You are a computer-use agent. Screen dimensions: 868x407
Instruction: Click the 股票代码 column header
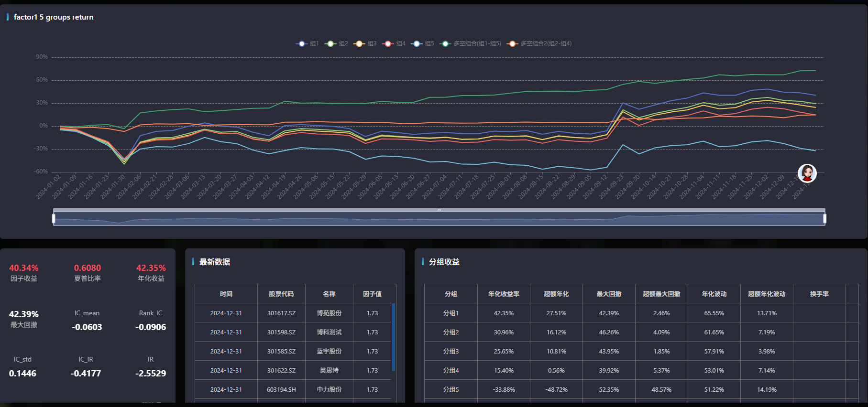click(281, 294)
